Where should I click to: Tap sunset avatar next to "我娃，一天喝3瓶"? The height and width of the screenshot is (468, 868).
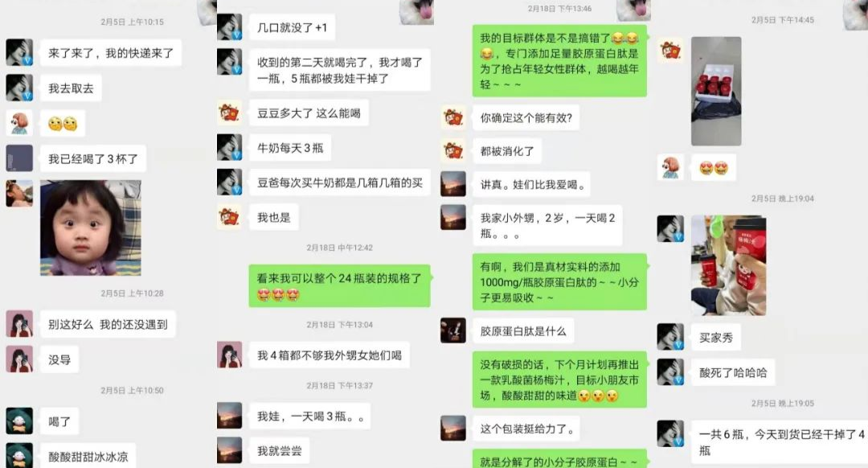point(229,416)
